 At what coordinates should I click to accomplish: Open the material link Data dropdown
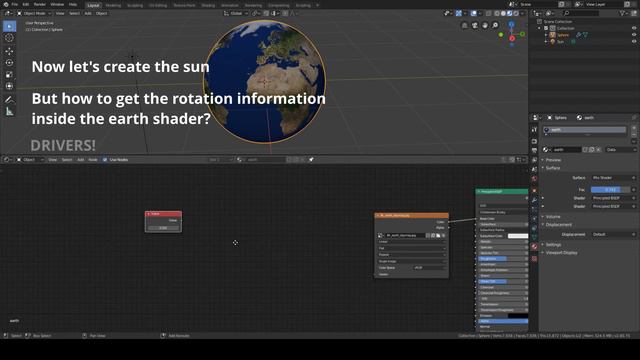[621, 150]
